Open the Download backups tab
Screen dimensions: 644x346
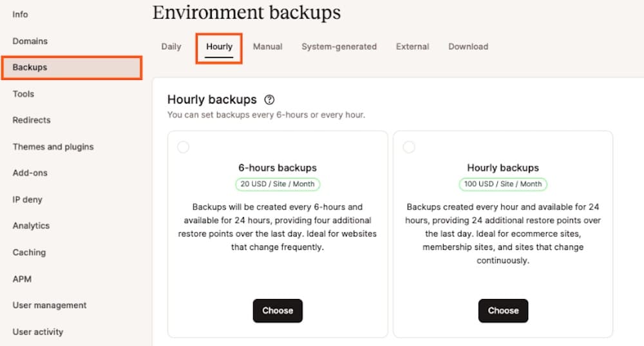468,46
